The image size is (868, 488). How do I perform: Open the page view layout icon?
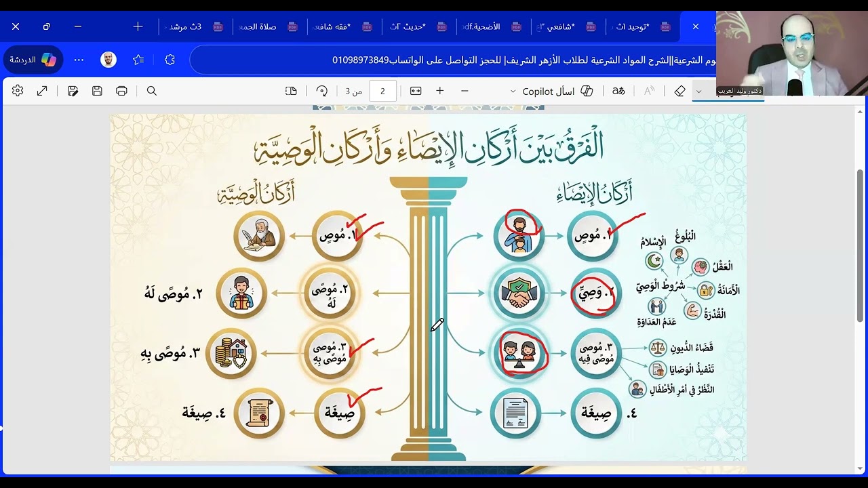tap(292, 91)
